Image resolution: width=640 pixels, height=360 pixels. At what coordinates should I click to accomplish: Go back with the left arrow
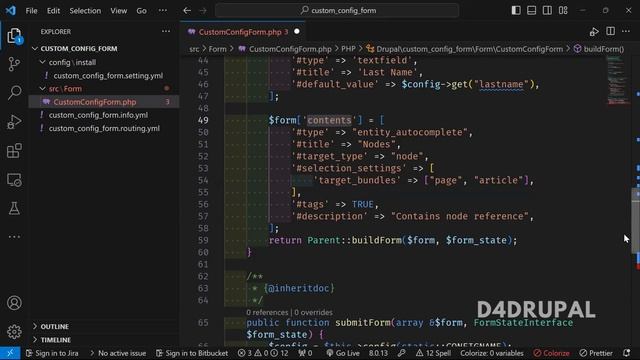point(187,11)
